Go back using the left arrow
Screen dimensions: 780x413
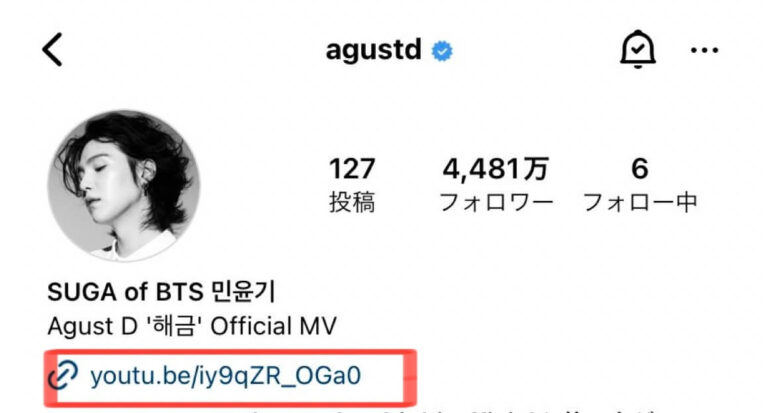[x=52, y=49]
